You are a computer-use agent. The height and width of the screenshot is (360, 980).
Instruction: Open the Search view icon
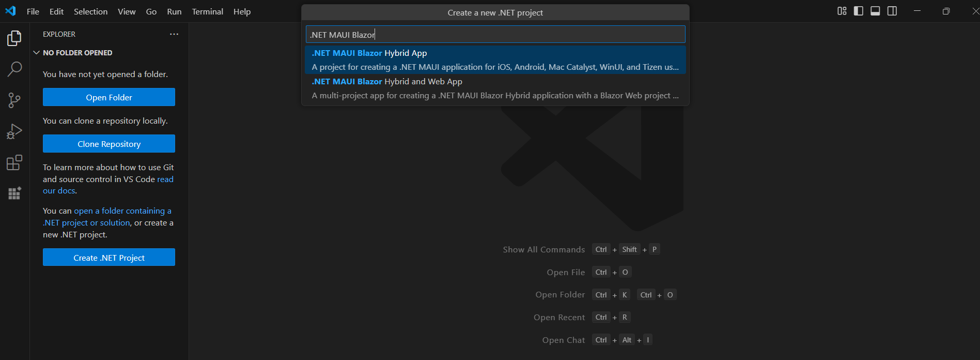(x=14, y=69)
